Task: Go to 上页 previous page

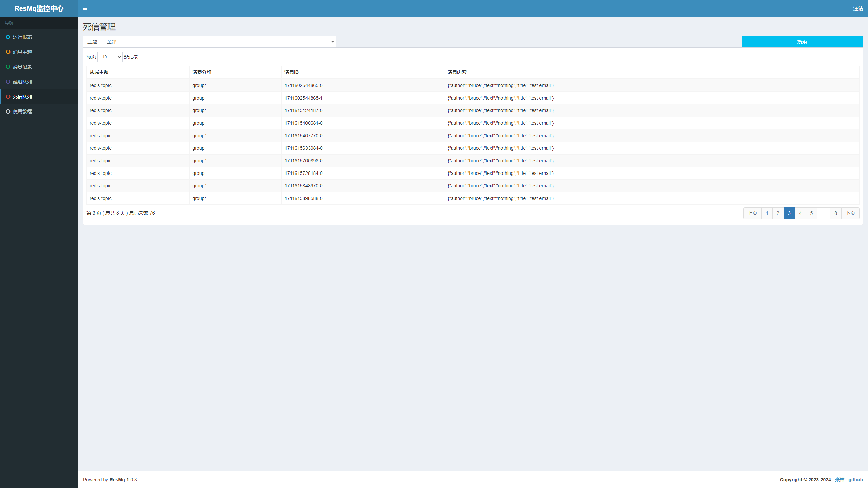Action: (x=752, y=213)
